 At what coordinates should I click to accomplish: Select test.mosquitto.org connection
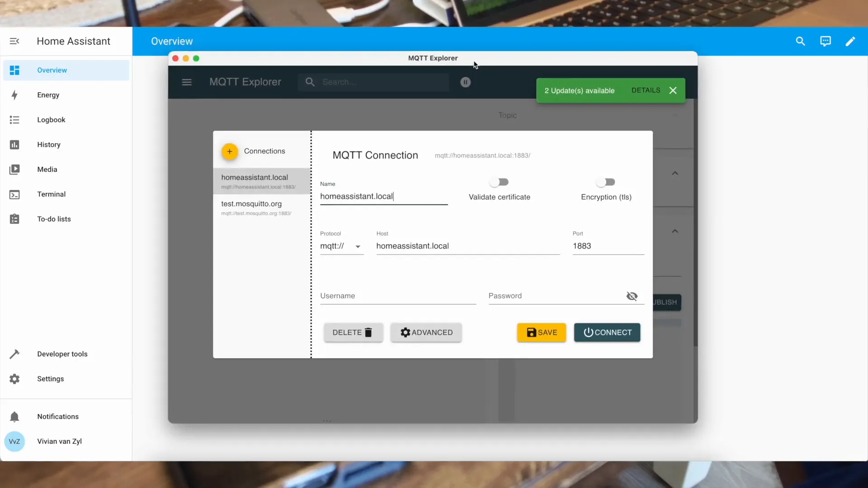tap(262, 208)
